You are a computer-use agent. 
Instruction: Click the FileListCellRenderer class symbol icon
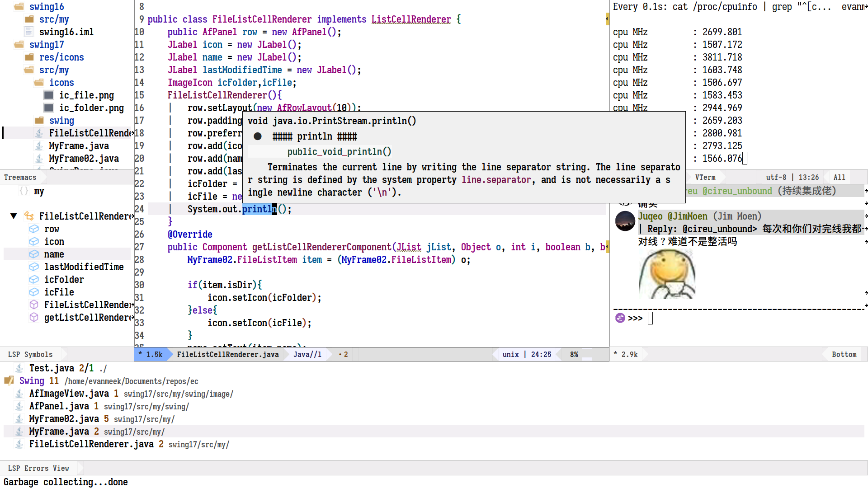tap(29, 216)
